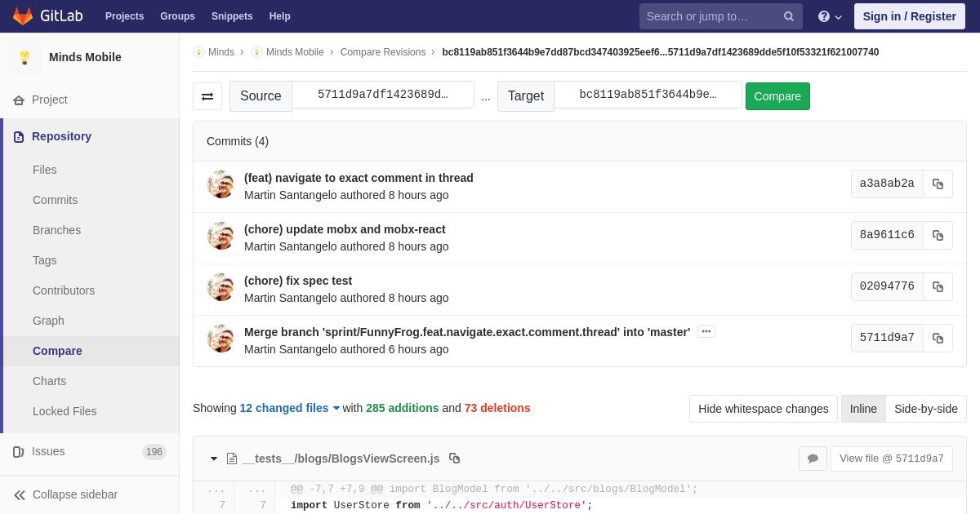Open the Source revision dropdown
The image size is (980, 514).
(x=383, y=95)
